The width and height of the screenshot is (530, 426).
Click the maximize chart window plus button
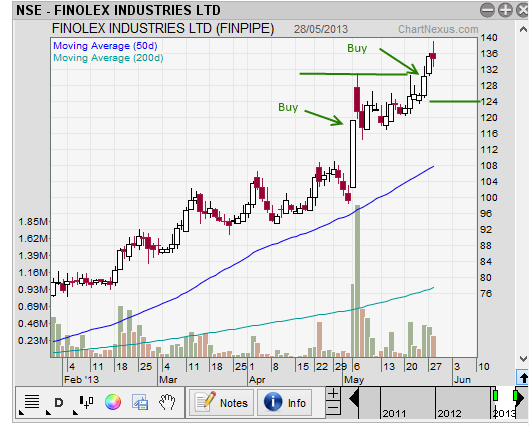pos(505,10)
